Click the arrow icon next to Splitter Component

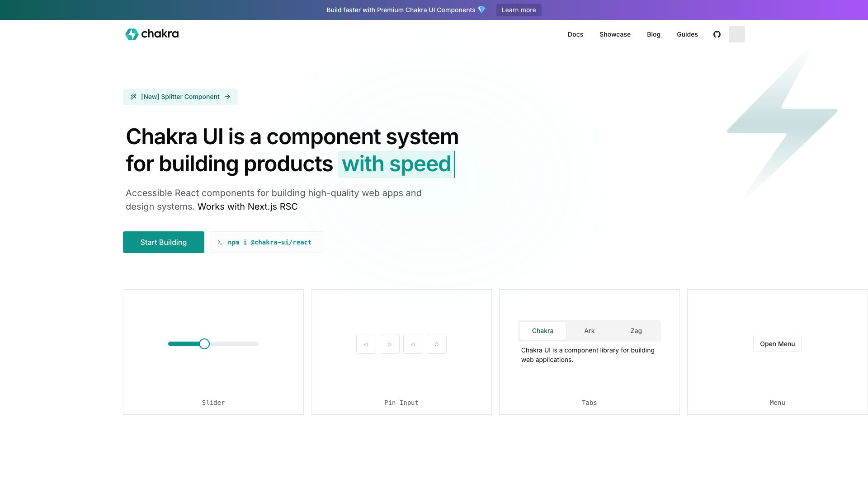pos(228,96)
